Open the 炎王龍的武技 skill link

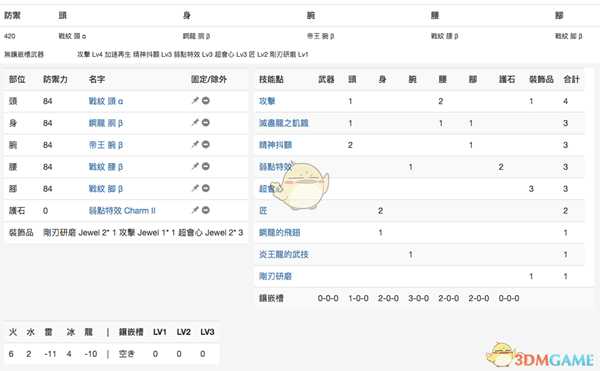click(284, 254)
